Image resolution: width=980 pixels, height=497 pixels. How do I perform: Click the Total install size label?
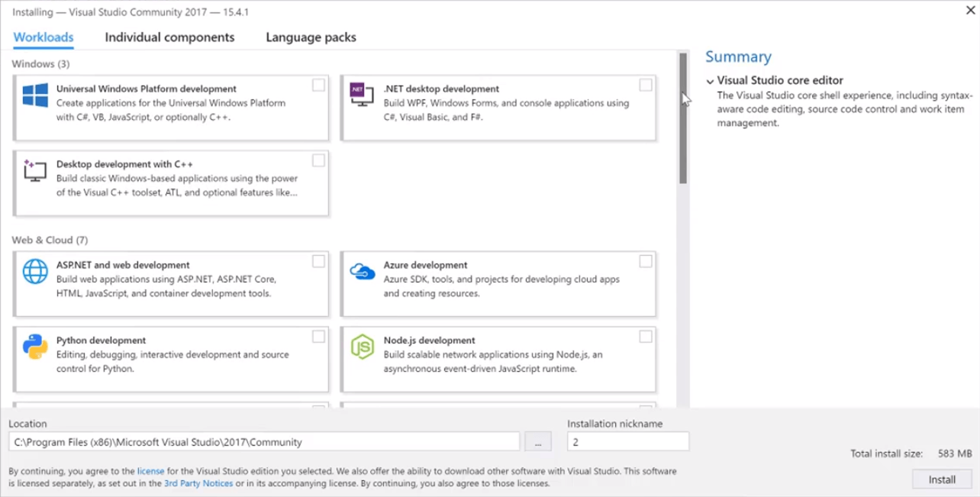pos(887,453)
